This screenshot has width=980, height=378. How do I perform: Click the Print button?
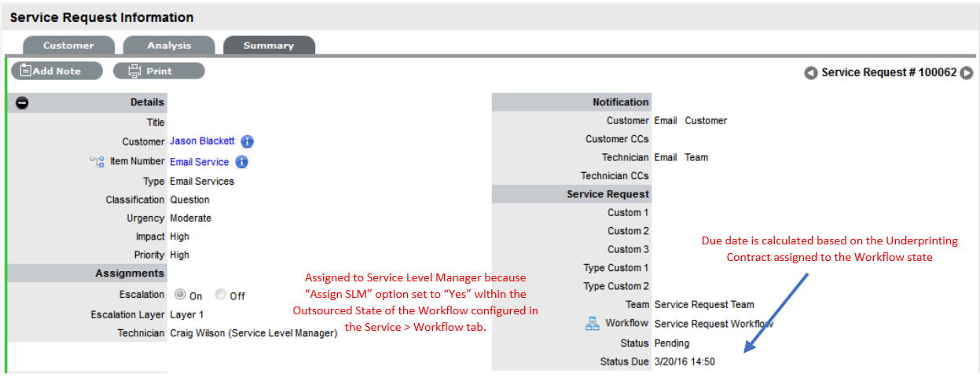[x=159, y=71]
